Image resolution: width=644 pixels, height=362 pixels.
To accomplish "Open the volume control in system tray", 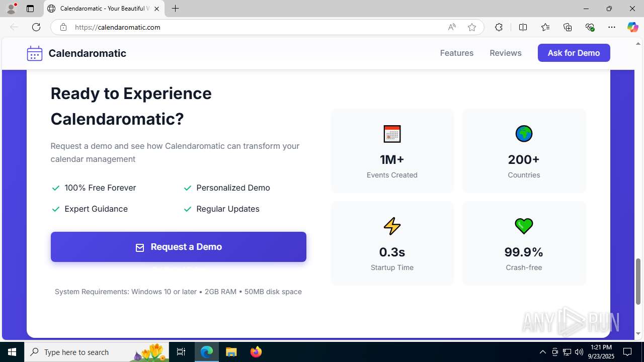I will point(579,352).
